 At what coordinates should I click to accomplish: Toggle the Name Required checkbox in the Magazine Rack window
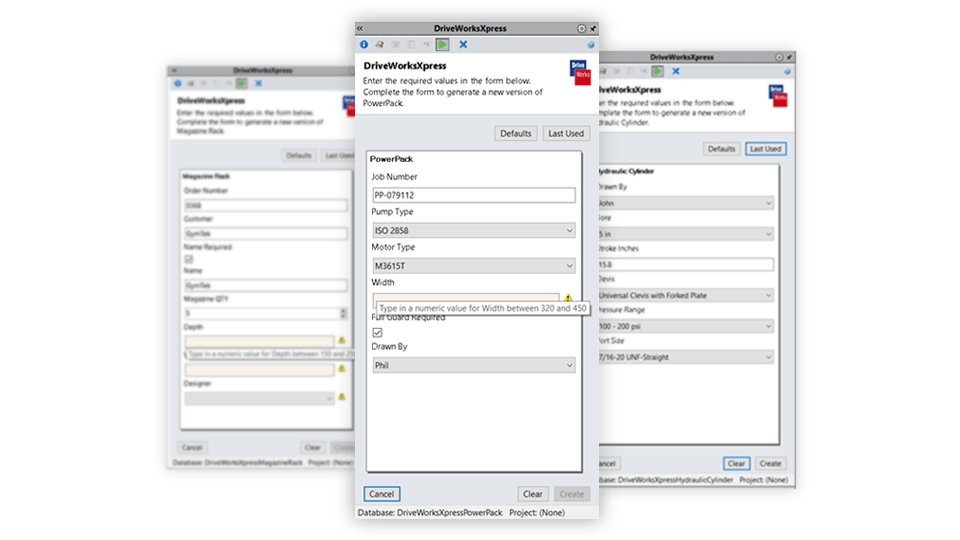189,259
